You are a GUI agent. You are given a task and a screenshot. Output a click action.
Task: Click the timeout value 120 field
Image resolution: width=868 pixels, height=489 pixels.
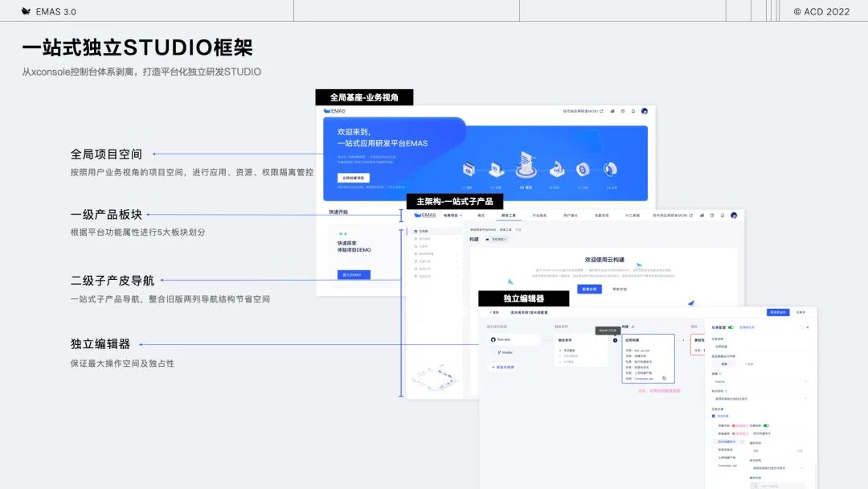coord(776,450)
